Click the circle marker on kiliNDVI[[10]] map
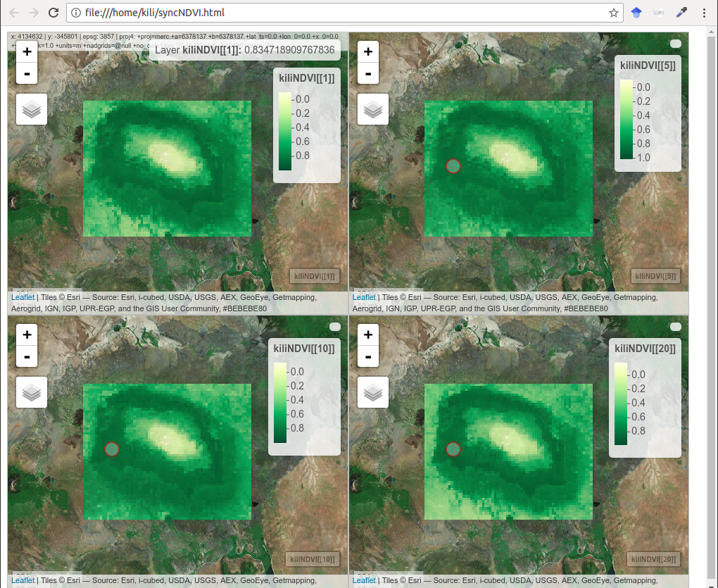Image resolution: width=718 pixels, height=588 pixels. click(112, 449)
